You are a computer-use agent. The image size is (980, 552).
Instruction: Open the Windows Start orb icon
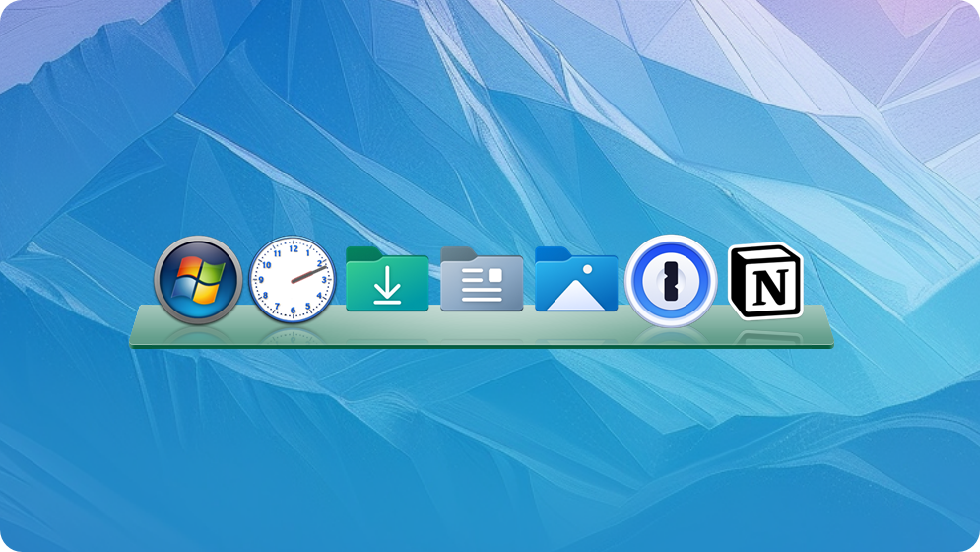click(198, 280)
